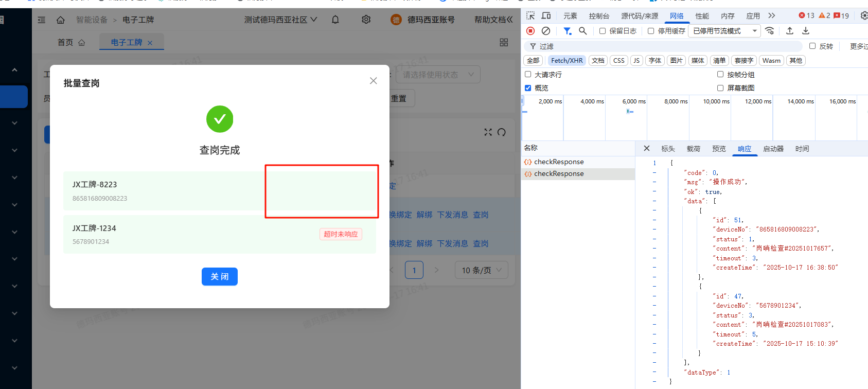Filter requests by 全部
This screenshot has height=389, width=868.
click(534, 60)
